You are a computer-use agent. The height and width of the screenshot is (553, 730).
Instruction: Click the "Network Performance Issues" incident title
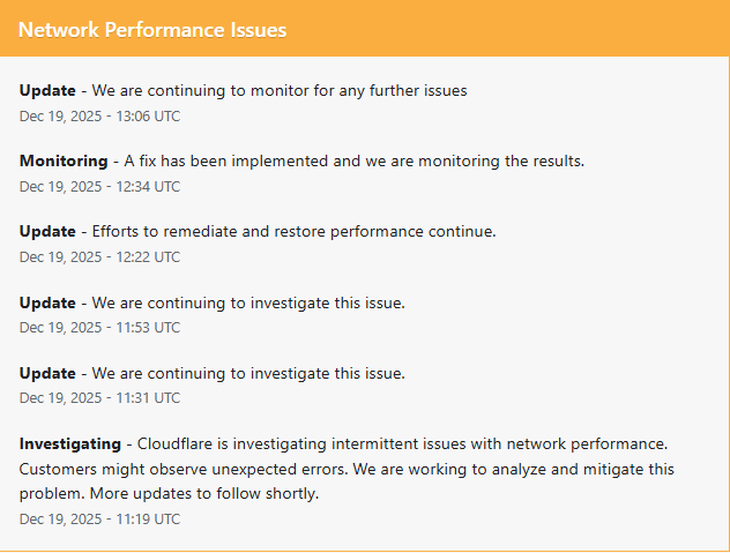click(x=152, y=30)
